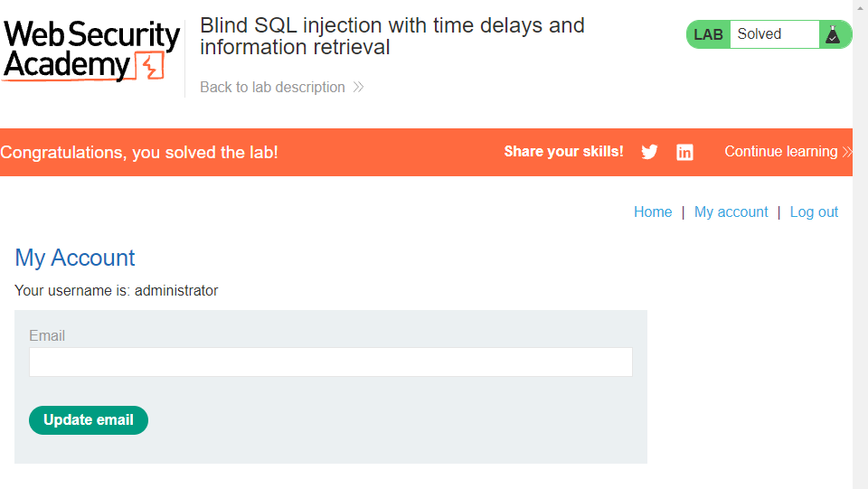868x489 pixels.
Task: Focus the Email input field
Action: point(330,362)
